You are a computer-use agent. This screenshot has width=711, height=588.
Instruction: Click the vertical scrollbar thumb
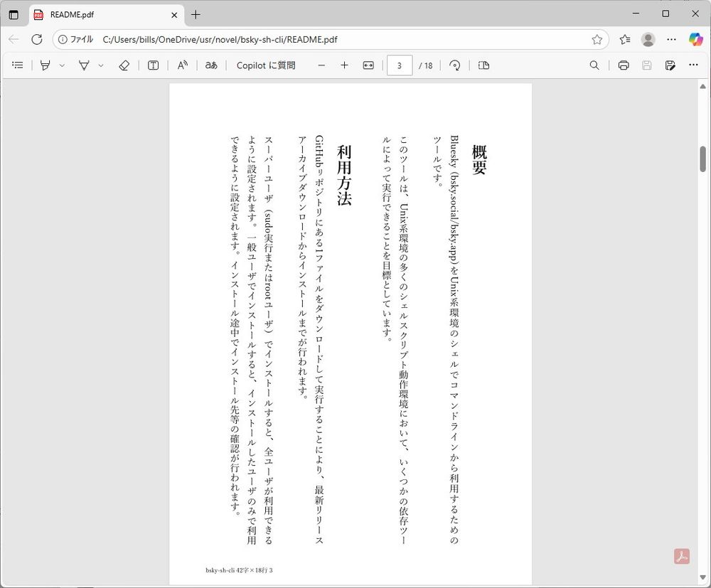pos(703,159)
